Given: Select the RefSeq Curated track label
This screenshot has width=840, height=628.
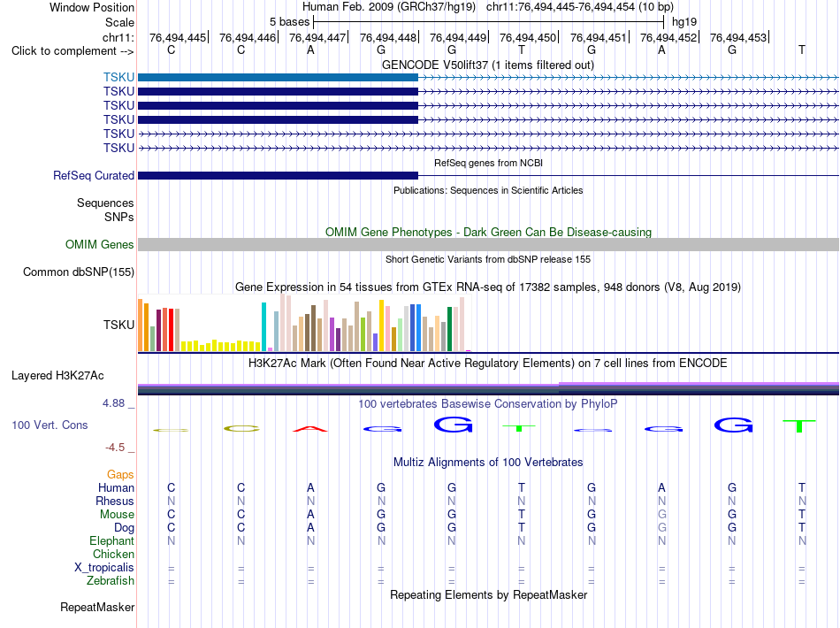Looking at the screenshot, I should [93, 175].
